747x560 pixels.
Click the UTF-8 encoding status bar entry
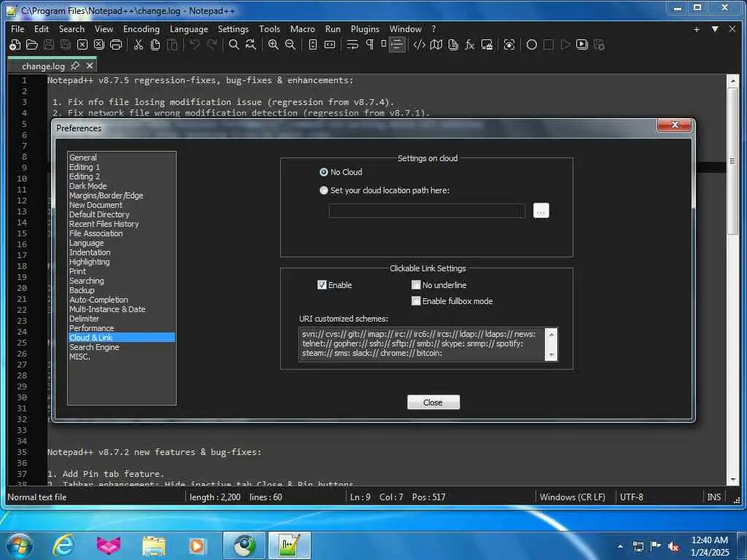[x=631, y=497]
